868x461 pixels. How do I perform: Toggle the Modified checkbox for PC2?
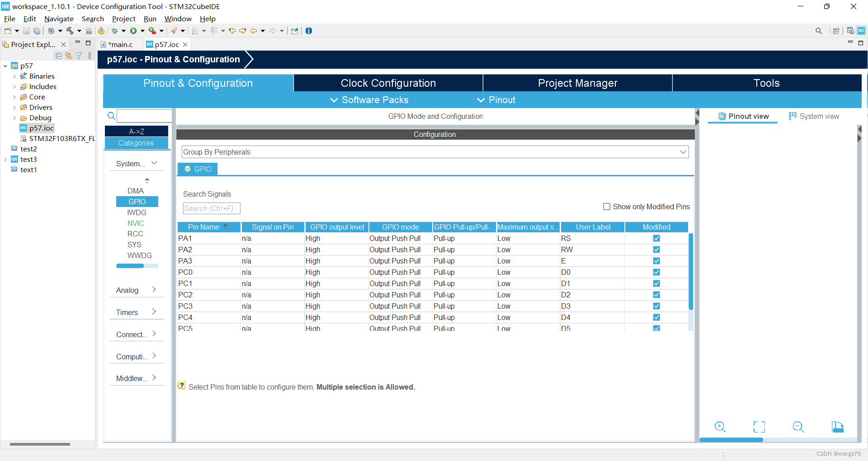point(656,295)
